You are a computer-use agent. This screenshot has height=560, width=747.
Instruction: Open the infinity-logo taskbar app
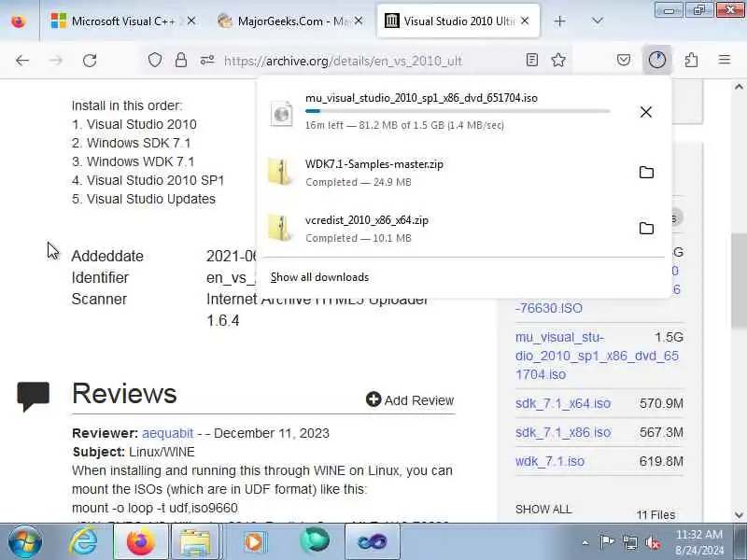(372, 541)
